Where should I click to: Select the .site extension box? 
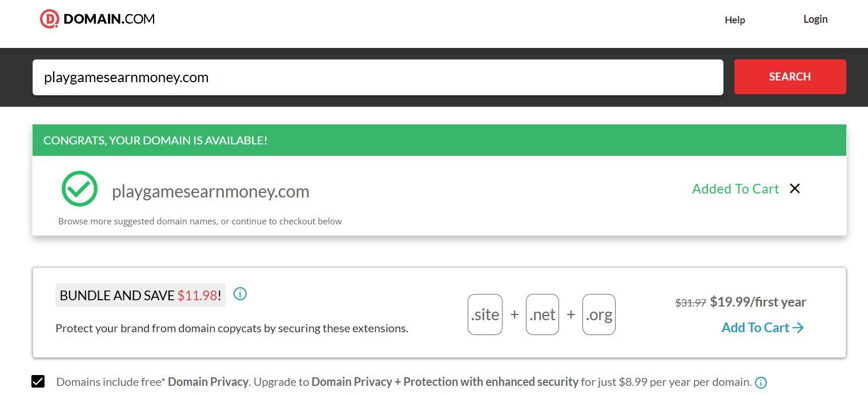coord(485,315)
